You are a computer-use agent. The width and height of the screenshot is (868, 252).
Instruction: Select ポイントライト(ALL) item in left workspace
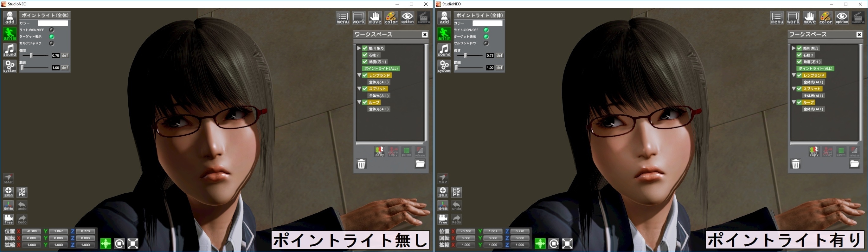(x=381, y=68)
